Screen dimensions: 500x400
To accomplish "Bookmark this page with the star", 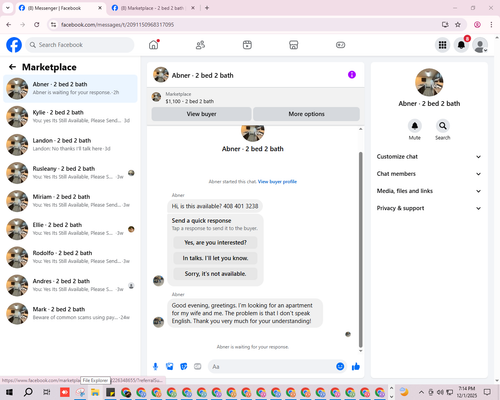I will (458, 25).
